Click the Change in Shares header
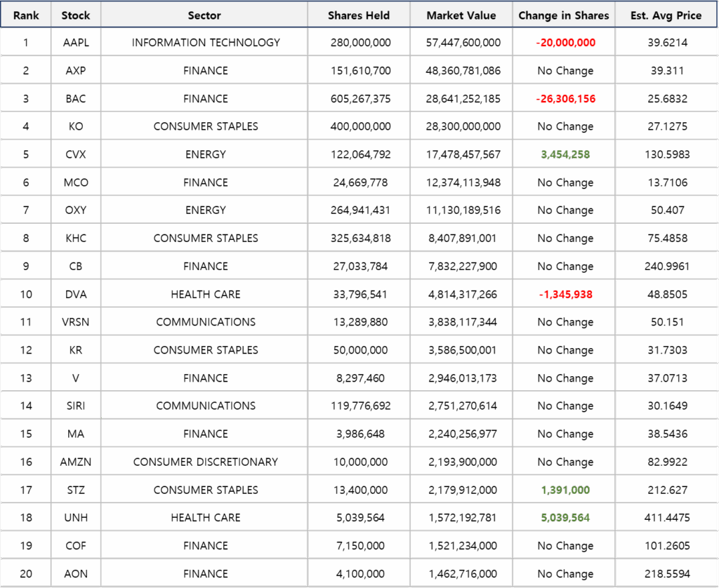 [564, 15]
